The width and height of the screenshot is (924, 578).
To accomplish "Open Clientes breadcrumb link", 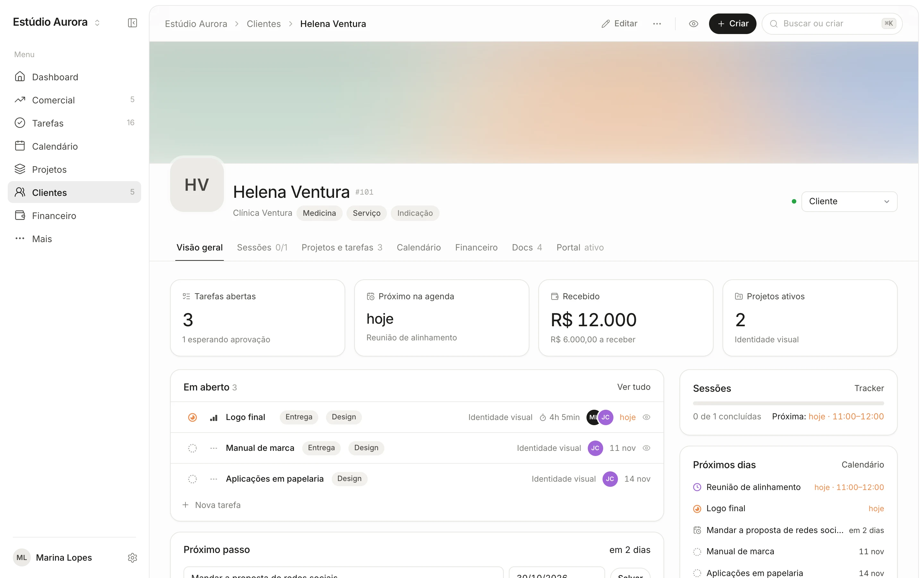I will [263, 24].
